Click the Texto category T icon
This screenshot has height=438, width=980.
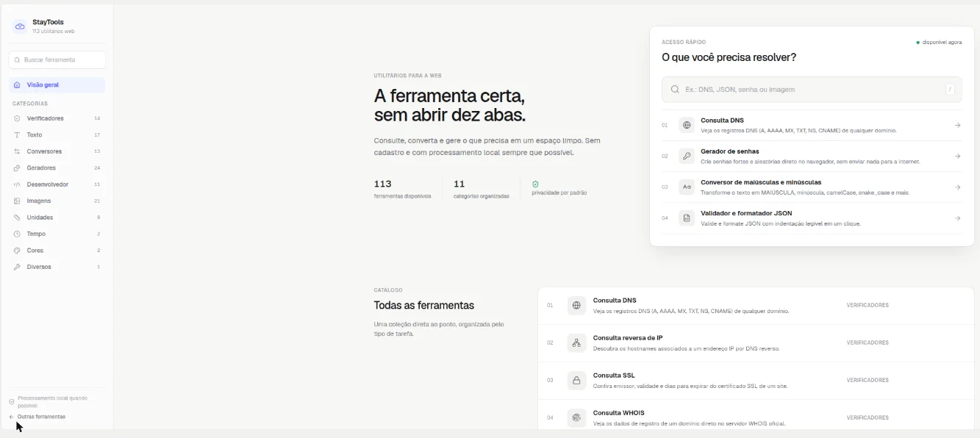click(17, 135)
